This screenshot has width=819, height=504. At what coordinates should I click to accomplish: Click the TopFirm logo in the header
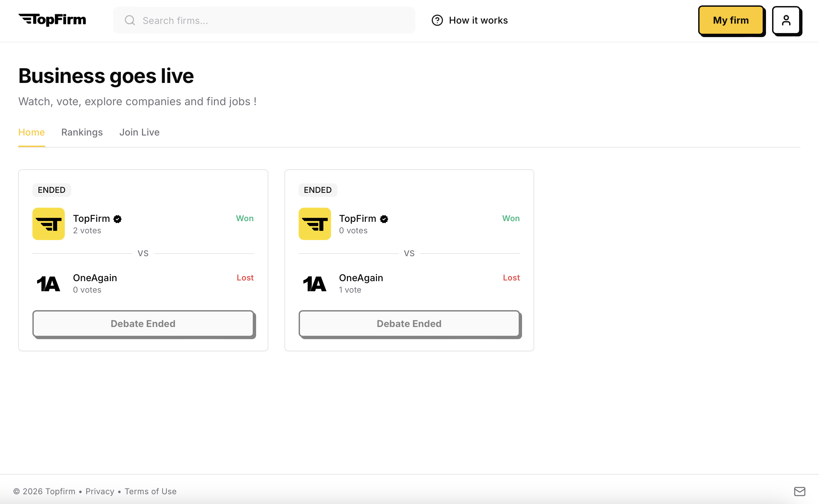pyautogui.click(x=52, y=20)
